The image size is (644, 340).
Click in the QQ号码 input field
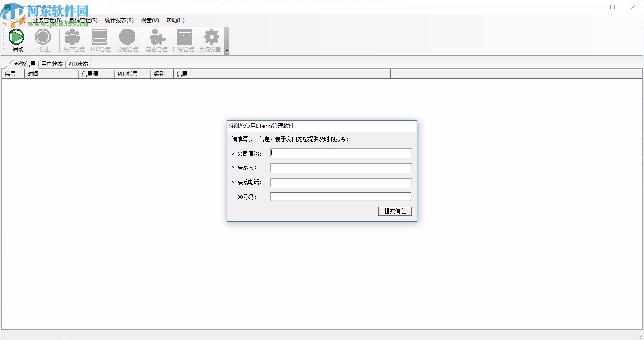coord(341,196)
